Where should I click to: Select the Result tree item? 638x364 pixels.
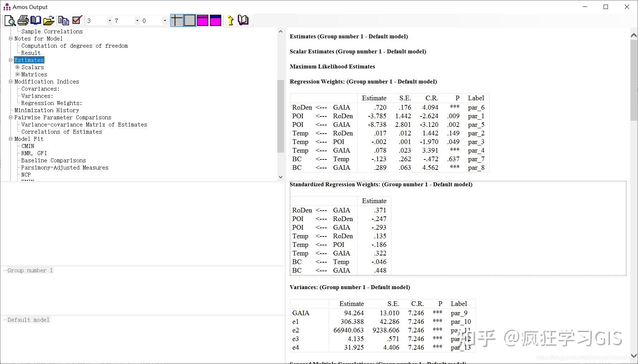coord(31,53)
